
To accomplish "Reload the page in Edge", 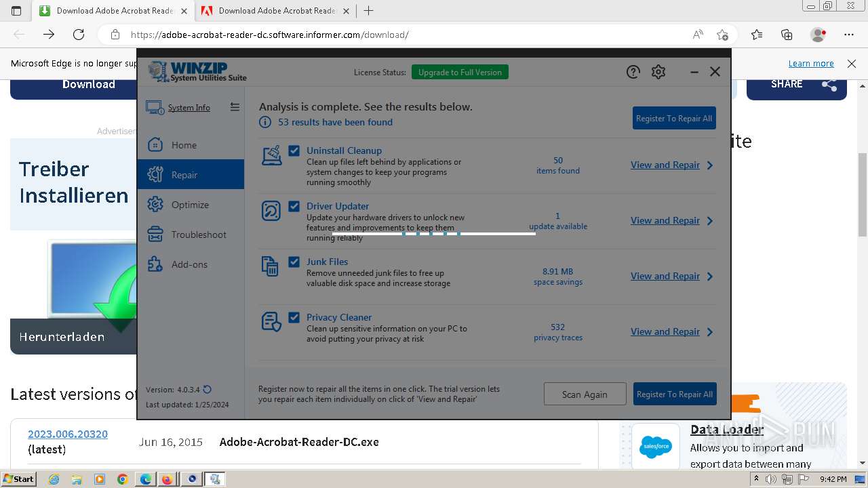I will click(x=79, y=35).
